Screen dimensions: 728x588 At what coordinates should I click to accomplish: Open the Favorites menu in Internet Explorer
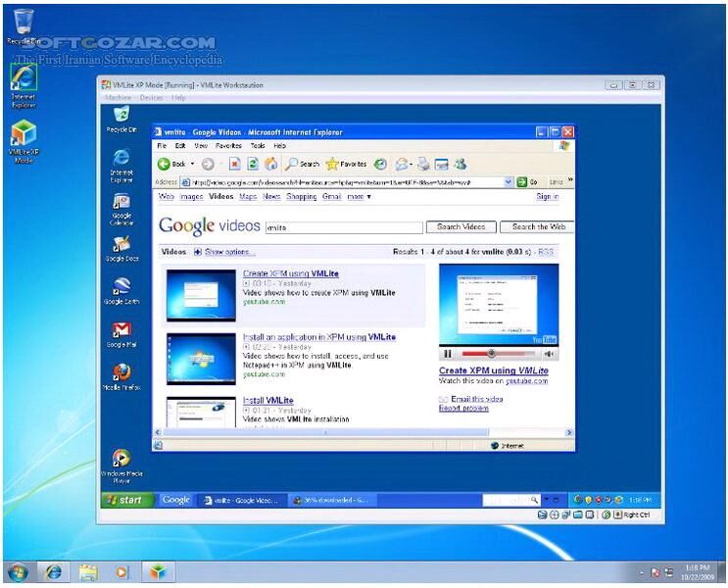(x=230, y=145)
